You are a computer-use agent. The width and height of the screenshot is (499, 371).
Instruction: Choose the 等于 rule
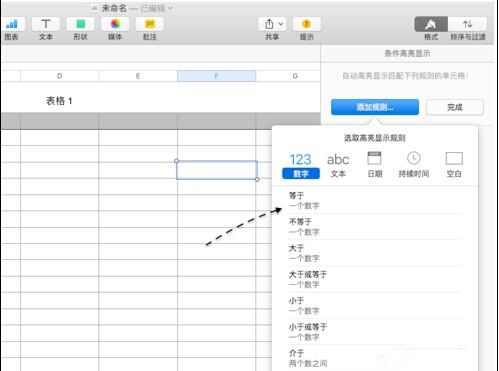375,200
